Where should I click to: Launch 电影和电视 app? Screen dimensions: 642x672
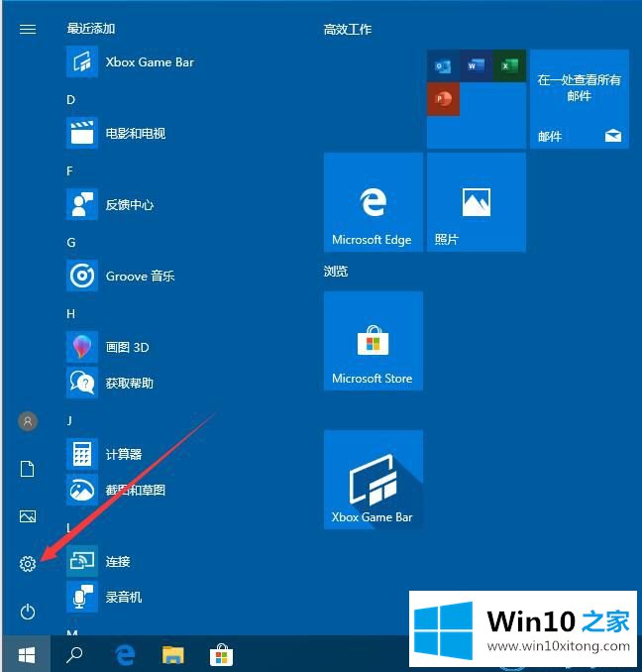(x=116, y=133)
